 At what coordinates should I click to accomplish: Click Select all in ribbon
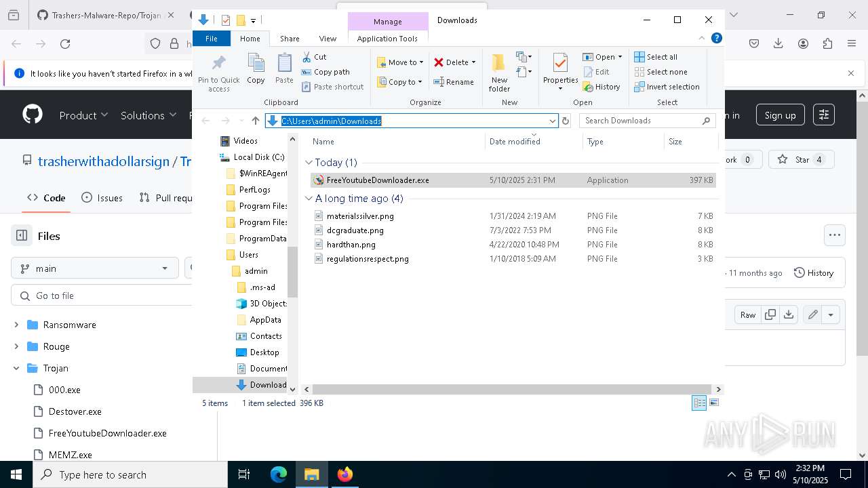[656, 57]
